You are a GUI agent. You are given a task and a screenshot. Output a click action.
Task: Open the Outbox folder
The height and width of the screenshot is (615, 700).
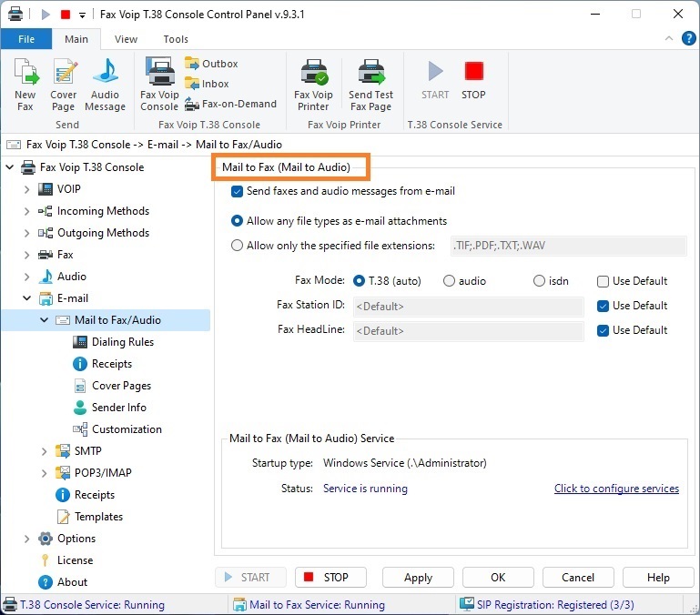click(211, 64)
